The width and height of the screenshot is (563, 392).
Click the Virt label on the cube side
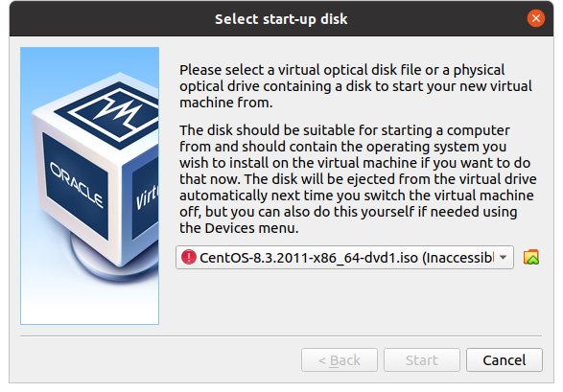click(147, 196)
